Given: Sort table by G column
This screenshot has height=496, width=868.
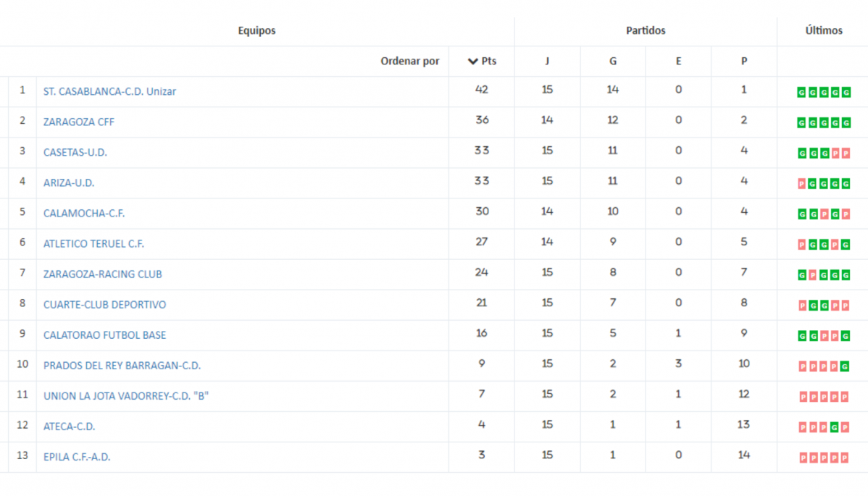Looking at the screenshot, I should pyautogui.click(x=613, y=61).
